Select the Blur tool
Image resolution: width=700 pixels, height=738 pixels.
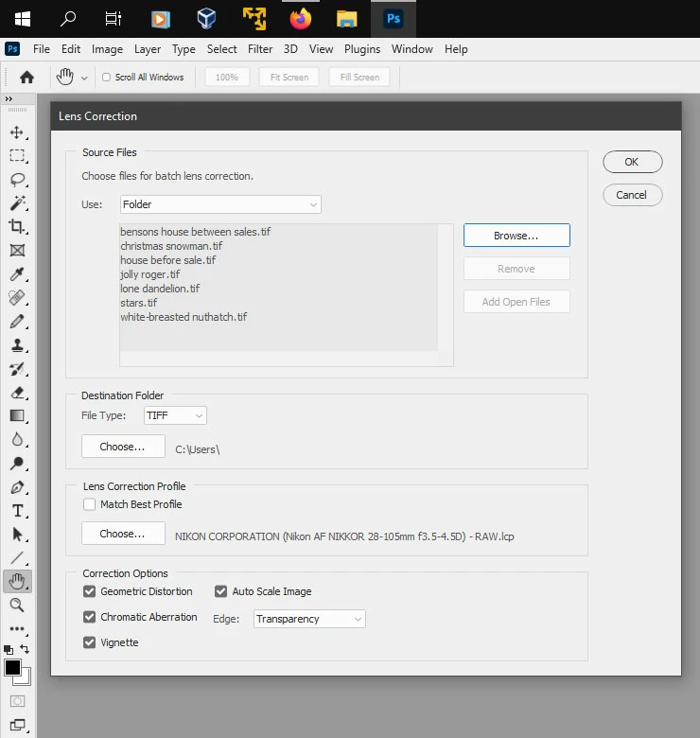[17, 440]
